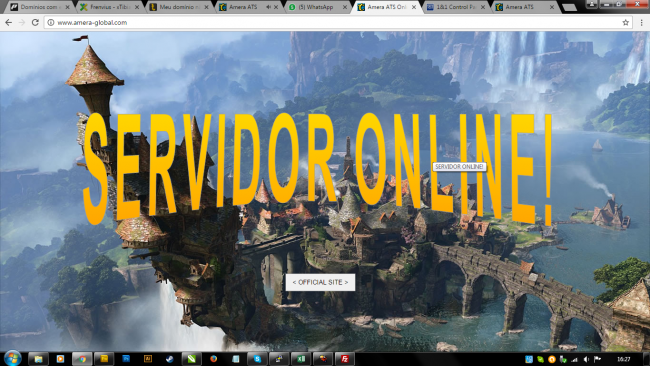The height and width of the screenshot is (366, 650).
Task: Bookmark this page with the star icon
Action: (x=626, y=22)
